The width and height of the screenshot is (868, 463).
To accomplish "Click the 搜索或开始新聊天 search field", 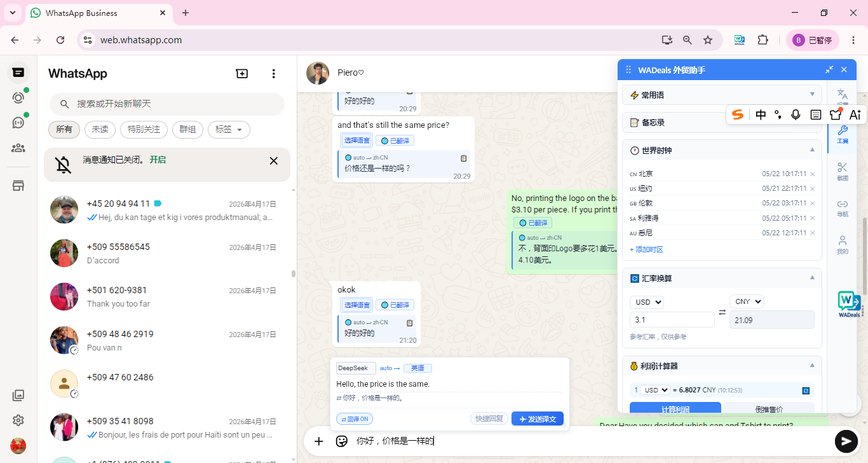I will tap(167, 104).
